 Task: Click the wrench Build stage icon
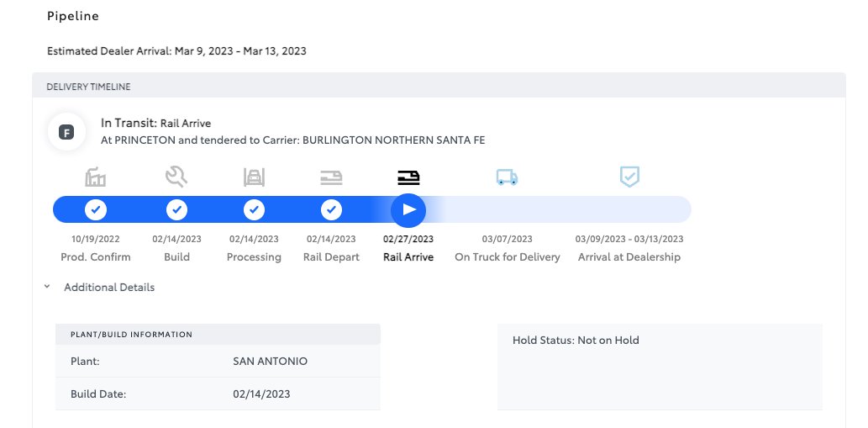tap(176, 177)
